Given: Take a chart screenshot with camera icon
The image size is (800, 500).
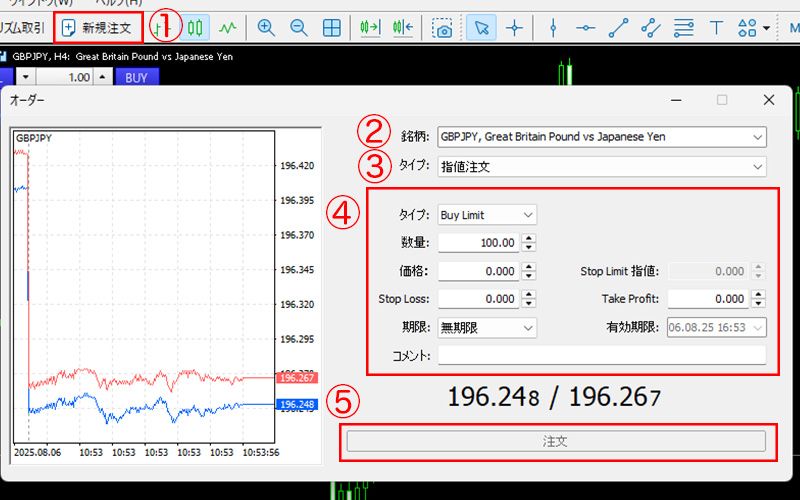Looking at the screenshot, I should pyautogui.click(x=442, y=28).
